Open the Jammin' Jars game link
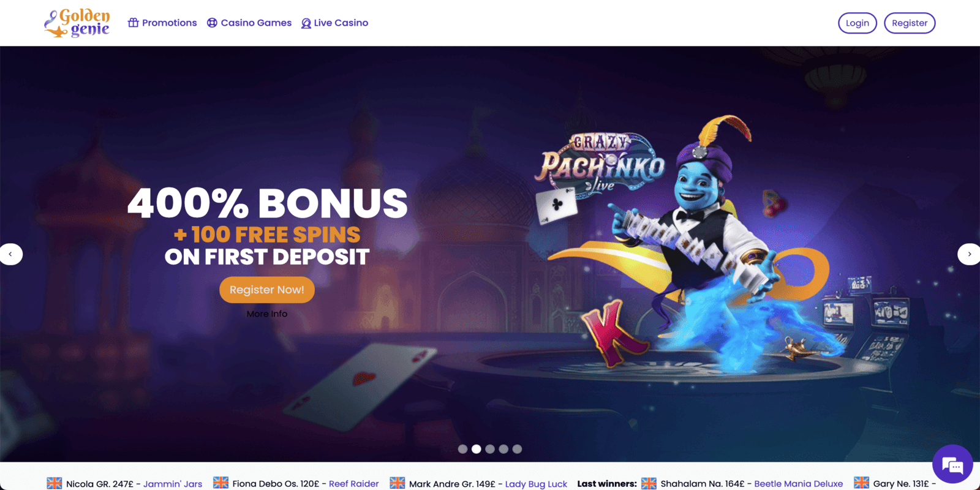The width and height of the screenshot is (980, 490). tap(173, 484)
